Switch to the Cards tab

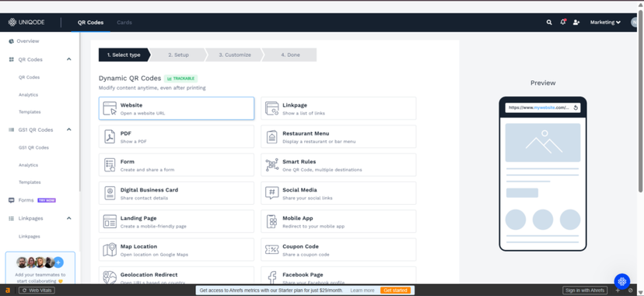(x=124, y=23)
